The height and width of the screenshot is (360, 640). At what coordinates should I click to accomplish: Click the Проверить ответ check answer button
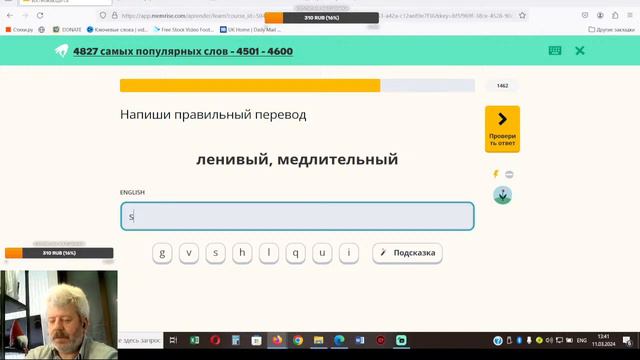(502, 129)
